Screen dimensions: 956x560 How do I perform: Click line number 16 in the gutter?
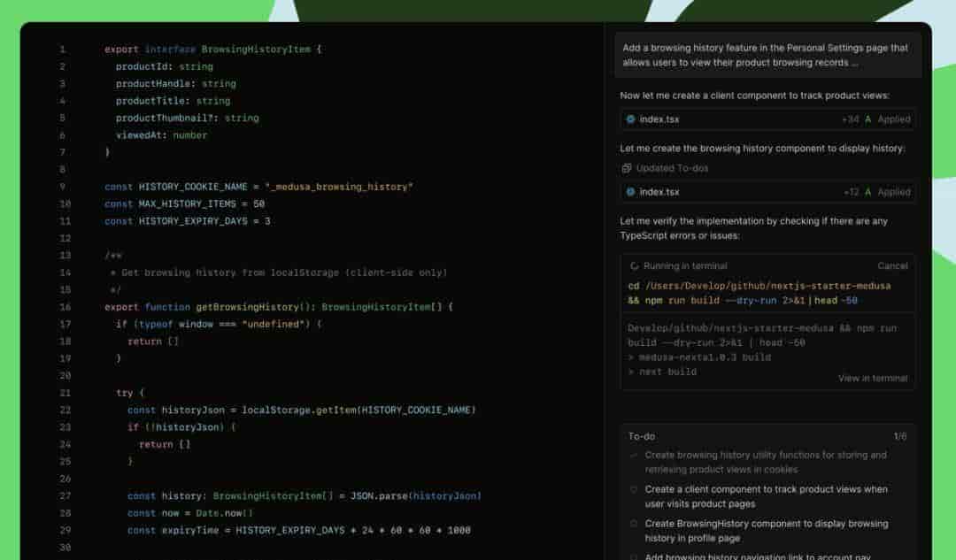[x=65, y=307]
